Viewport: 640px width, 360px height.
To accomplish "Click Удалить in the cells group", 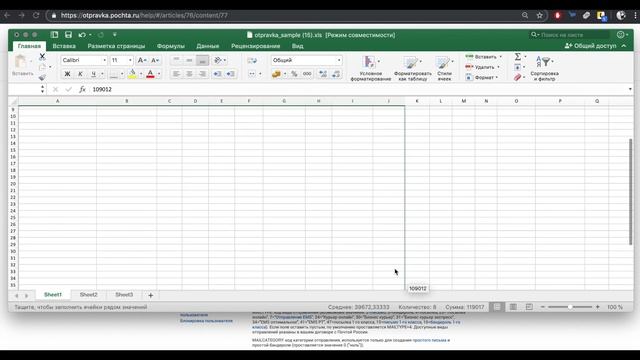I will pos(482,67).
